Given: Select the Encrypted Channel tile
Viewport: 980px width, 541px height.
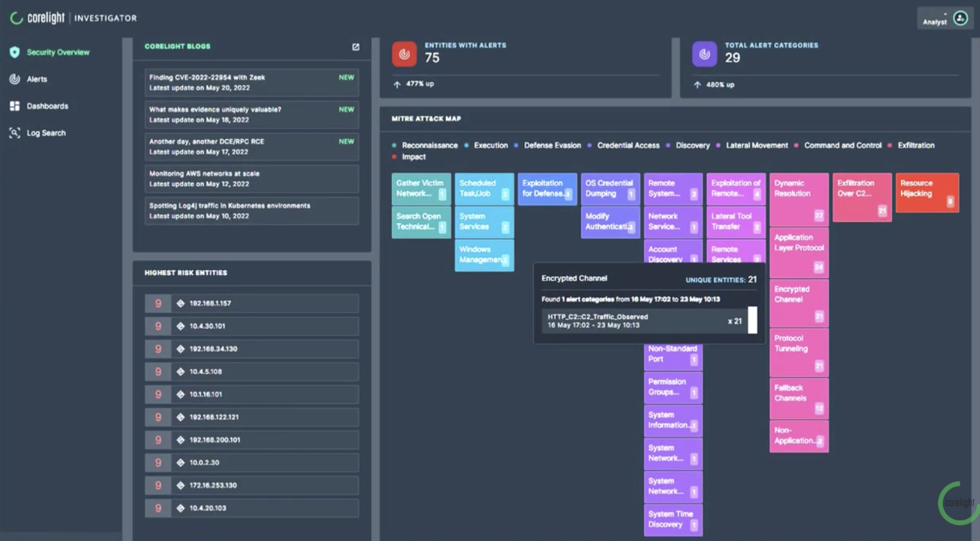Looking at the screenshot, I should pyautogui.click(x=799, y=303).
